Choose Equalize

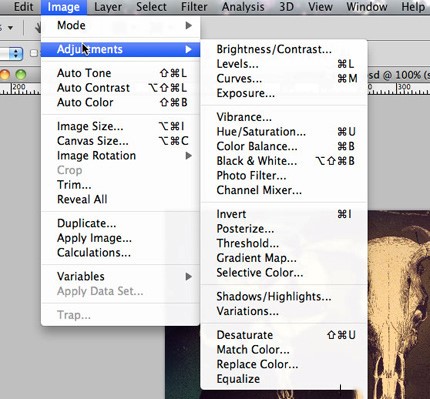284,379
